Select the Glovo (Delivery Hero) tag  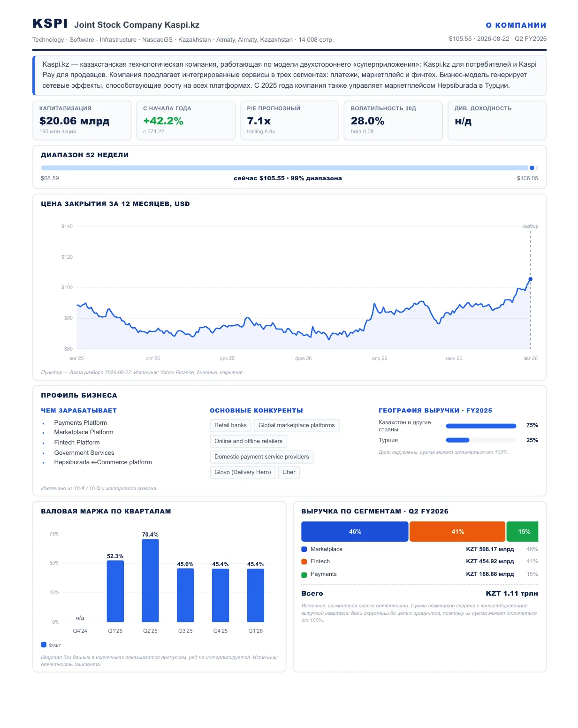tap(243, 472)
